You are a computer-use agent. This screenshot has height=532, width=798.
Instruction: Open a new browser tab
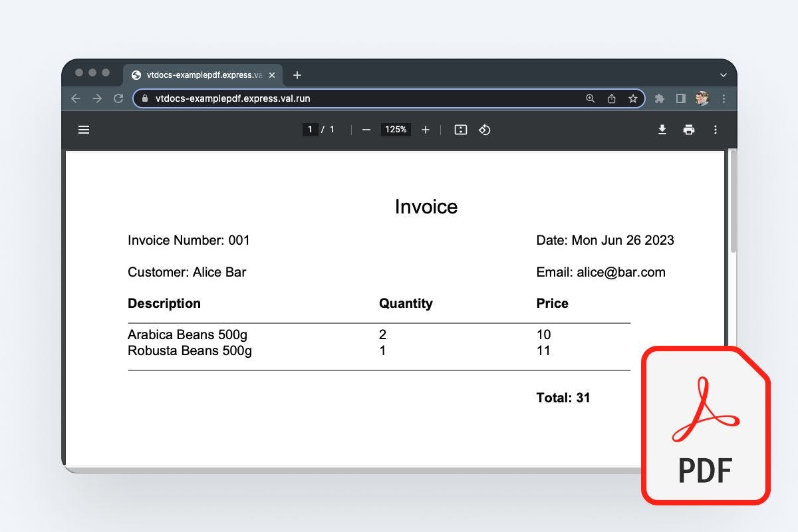click(x=297, y=75)
